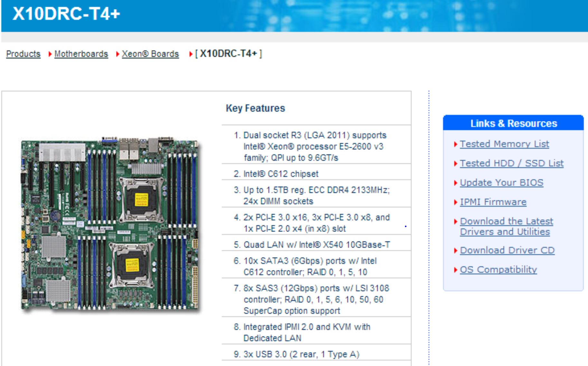The width and height of the screenshot is (588, 366).
Task: Open the OS Compatibility link
Action: pyautogui.click(x=498, y=270)
